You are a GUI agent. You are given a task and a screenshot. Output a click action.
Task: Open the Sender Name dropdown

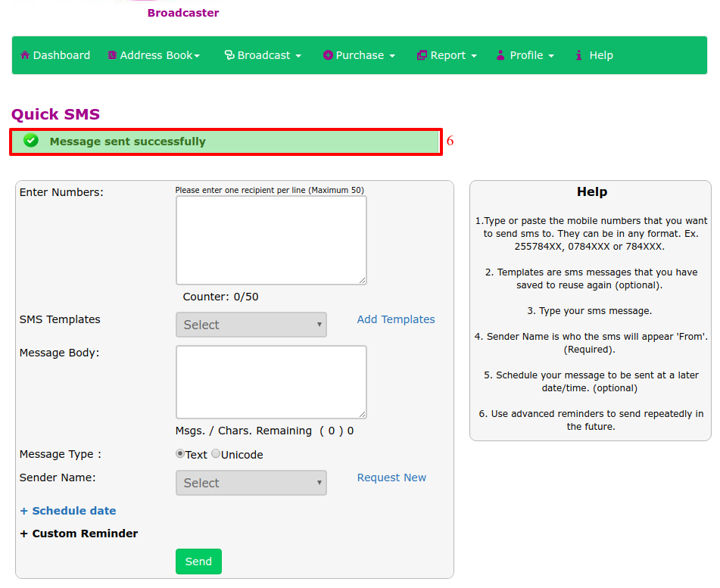click(251, 482)
